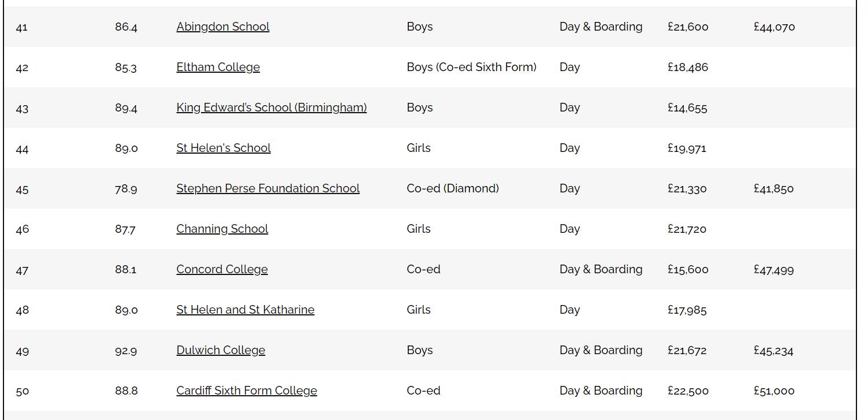Click the rank 50 cell
The image size is (868, 420).
(23, 391)
